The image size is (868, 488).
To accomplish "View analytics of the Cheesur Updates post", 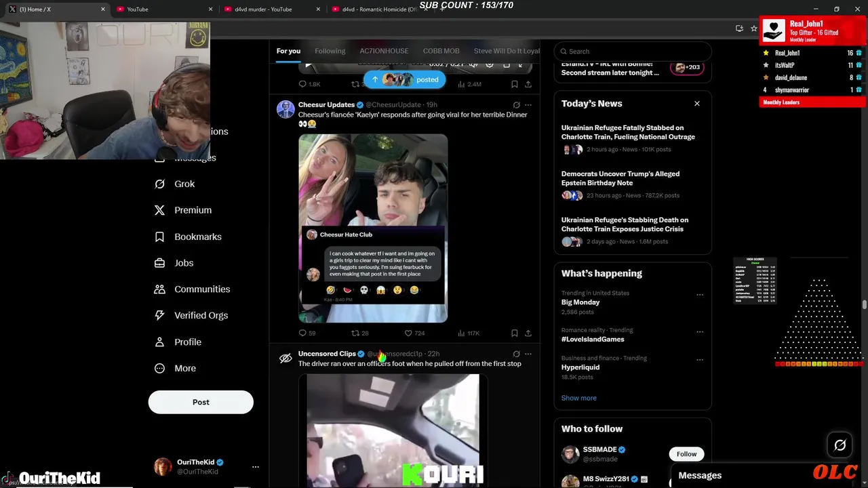I will (x=469, y=333).
